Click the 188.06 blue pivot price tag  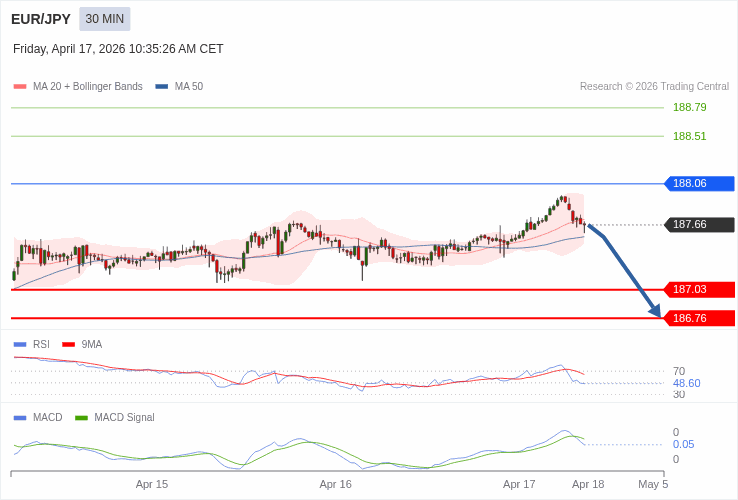click(698, 184)
